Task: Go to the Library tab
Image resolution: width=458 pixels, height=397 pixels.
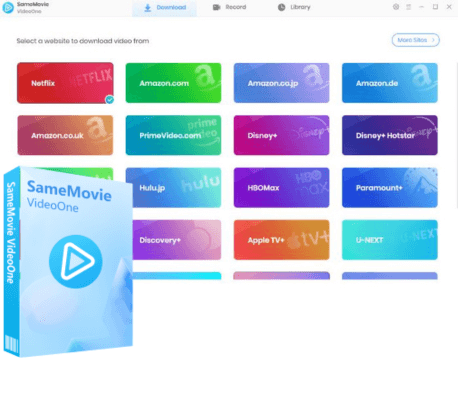Action: click(294, 7)
